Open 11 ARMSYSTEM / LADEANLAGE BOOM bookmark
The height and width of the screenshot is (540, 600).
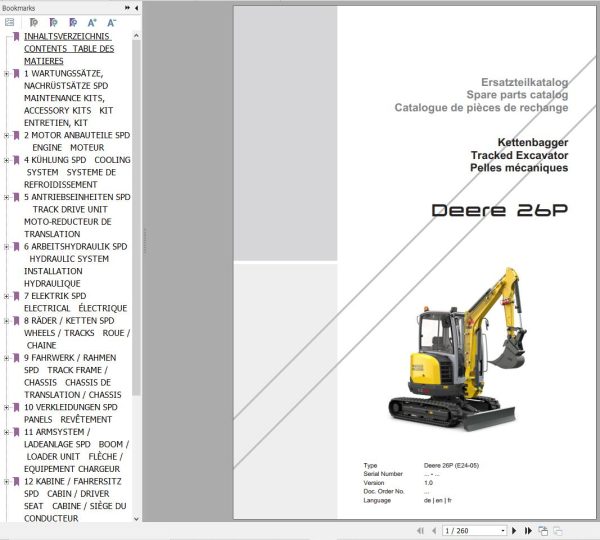[x=77, y=450]
